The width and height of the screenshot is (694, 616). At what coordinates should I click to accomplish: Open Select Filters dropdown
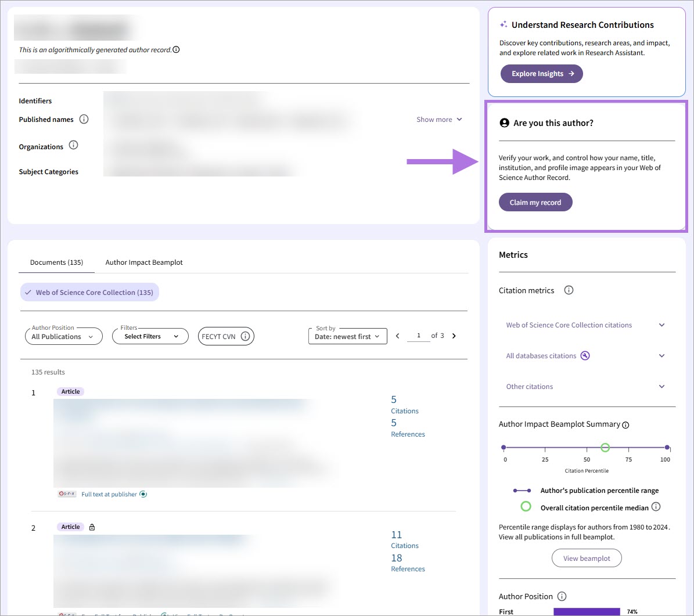150,336
